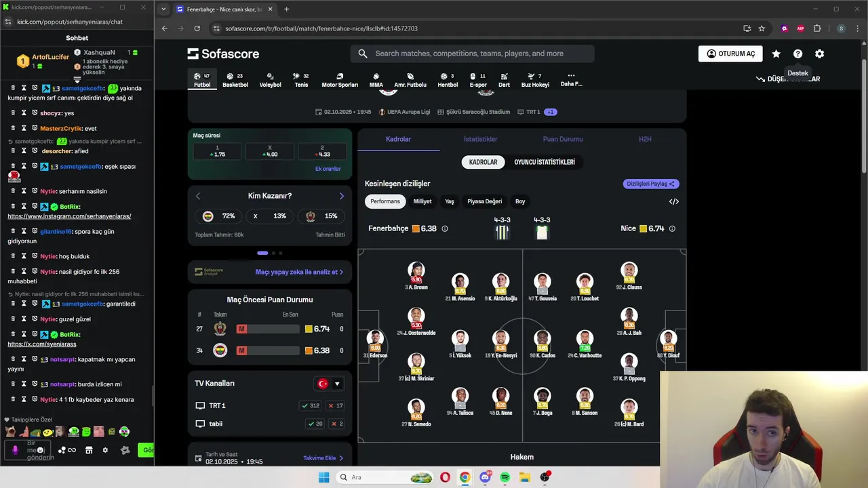The height and width of the screenshot is (488, 868).
Task: Expand the +1 extra channels badge
Action: (551, 112)
